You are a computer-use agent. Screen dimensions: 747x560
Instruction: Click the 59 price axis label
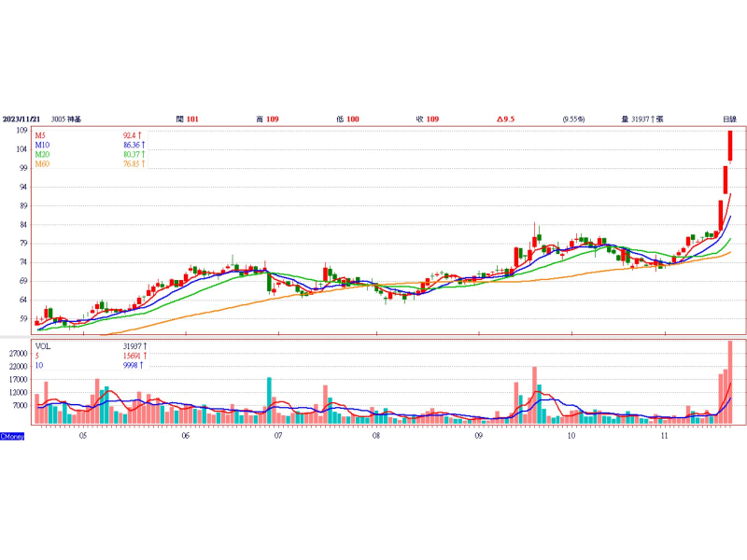click(x=23, y=318)
